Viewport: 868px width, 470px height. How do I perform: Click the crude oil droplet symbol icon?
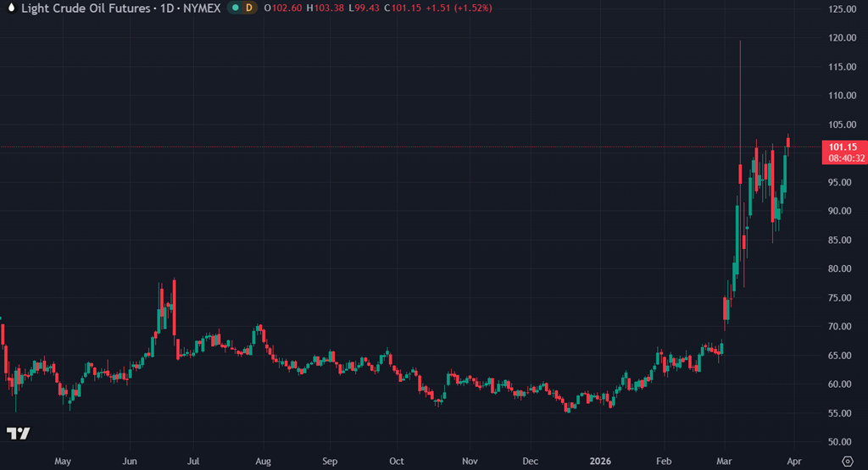(9, 8)
